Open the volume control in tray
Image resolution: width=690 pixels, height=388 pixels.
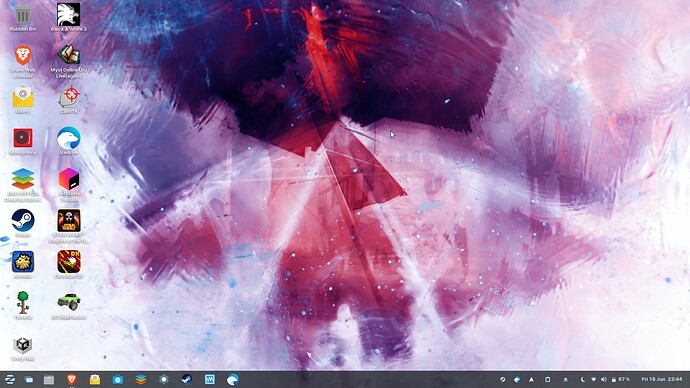click(603, 379)
